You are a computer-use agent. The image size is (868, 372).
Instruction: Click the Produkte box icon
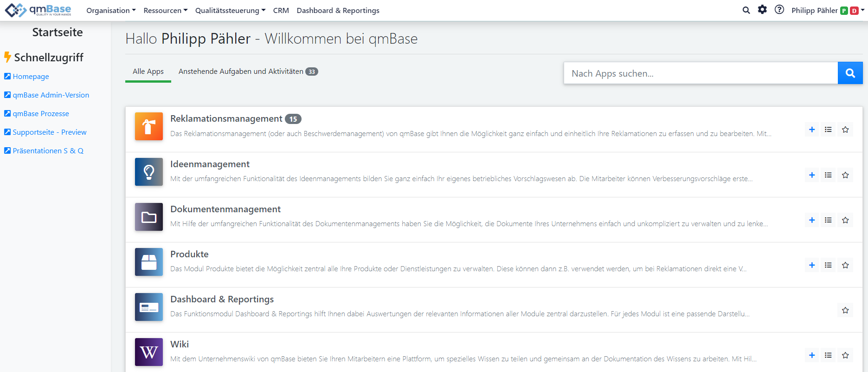(x=149, y=262)
